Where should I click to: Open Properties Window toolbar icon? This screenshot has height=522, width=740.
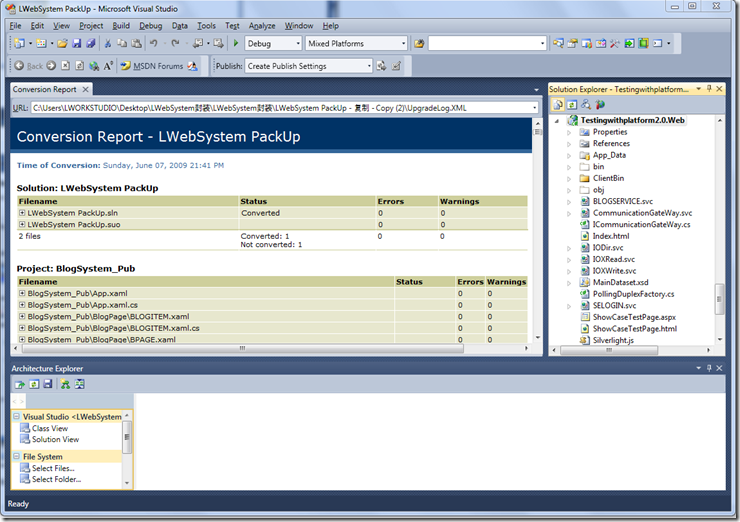[572, 43]
